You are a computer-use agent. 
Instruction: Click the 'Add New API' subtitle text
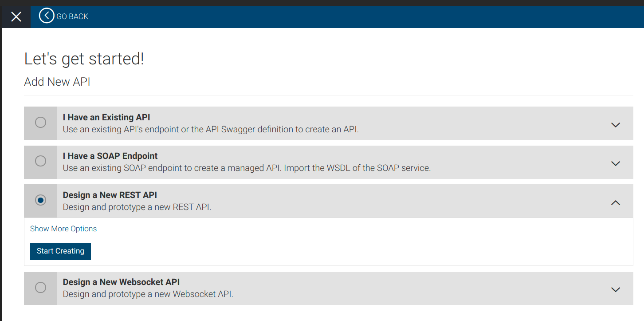pyautogui.click(x=57, y=82)
